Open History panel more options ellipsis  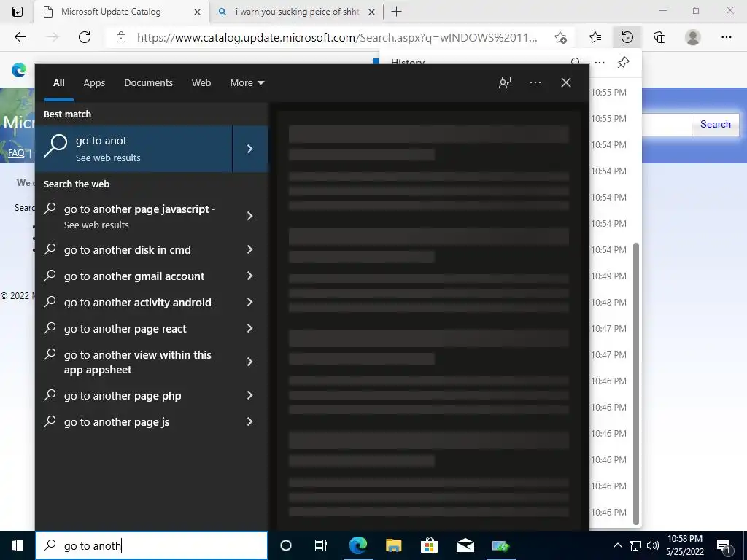(600, 63)
